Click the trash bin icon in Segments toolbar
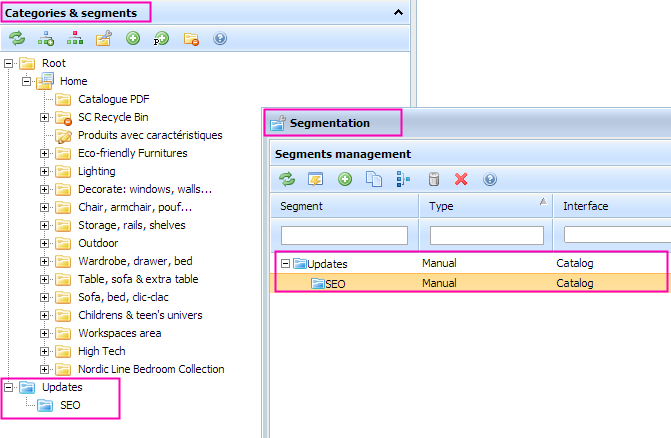The image size is (671, 438). coord(433,179)
